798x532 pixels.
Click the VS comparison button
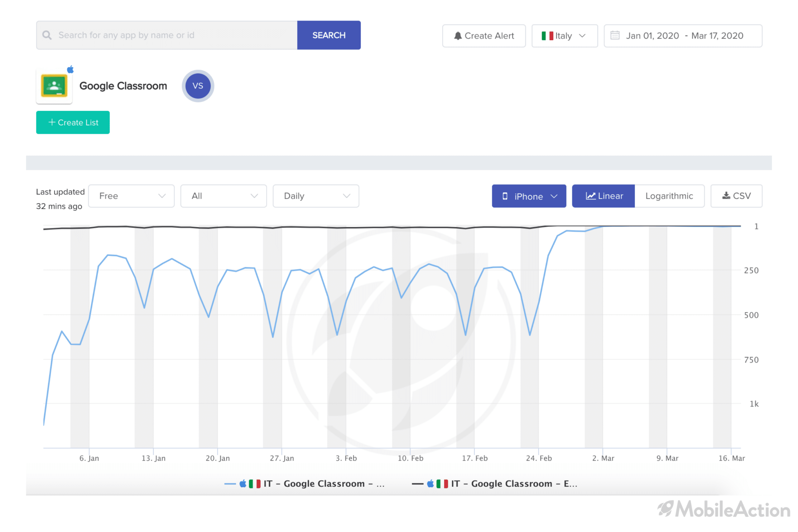[198, 85]
